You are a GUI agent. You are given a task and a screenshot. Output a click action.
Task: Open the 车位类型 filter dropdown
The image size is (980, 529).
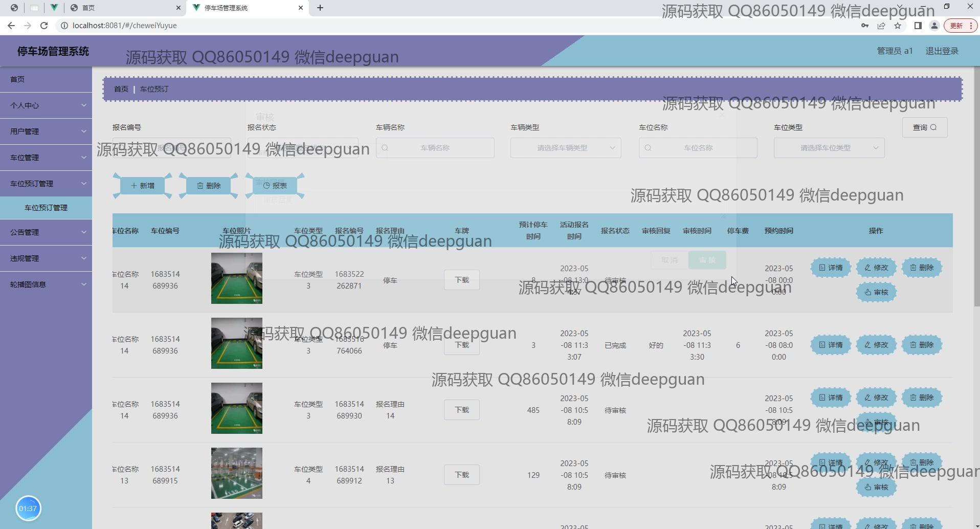click(x=829, y=148)
